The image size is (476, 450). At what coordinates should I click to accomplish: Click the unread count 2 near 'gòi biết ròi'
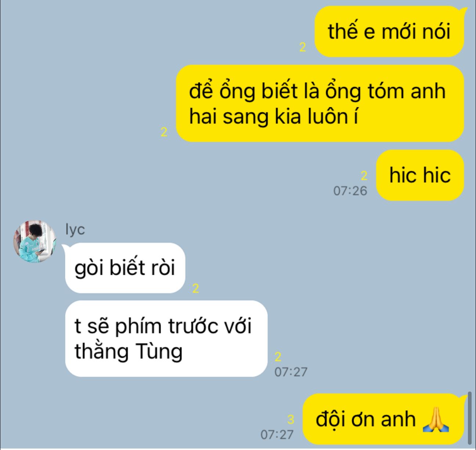pos(195,289)
